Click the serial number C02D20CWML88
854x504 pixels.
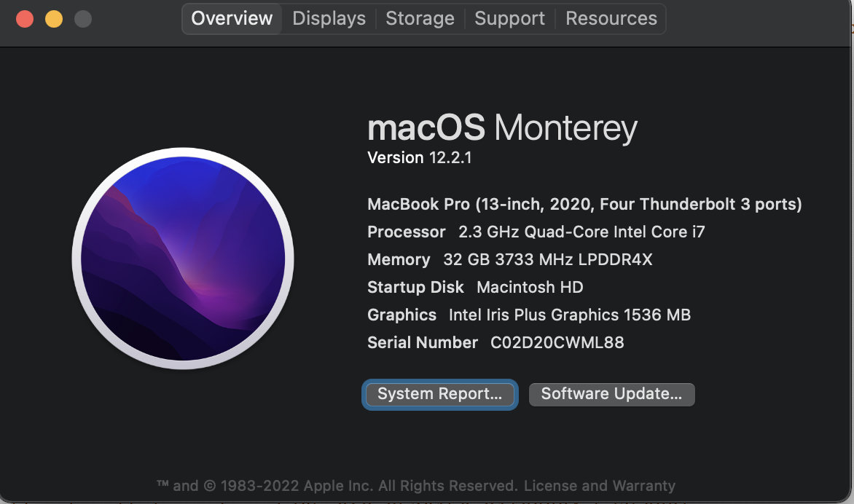pyautogui.click(x=557, y=342)
